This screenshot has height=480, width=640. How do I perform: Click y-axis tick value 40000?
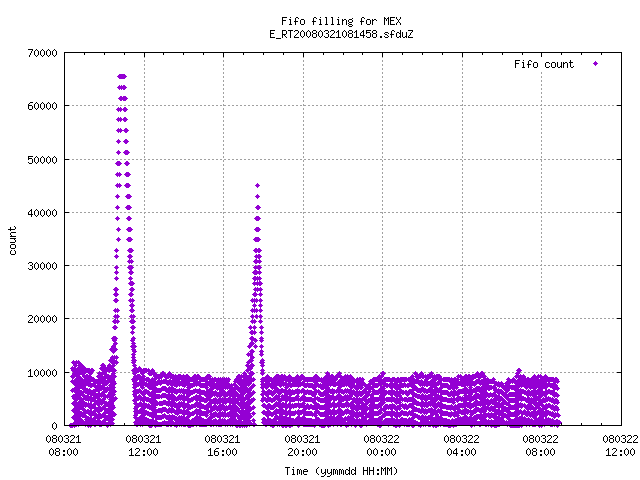(x=42, y=213)
